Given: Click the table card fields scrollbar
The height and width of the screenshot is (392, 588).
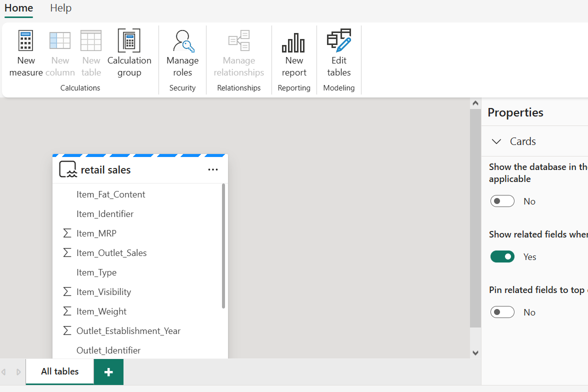Looking at the screenshot, I should point(223,245).
